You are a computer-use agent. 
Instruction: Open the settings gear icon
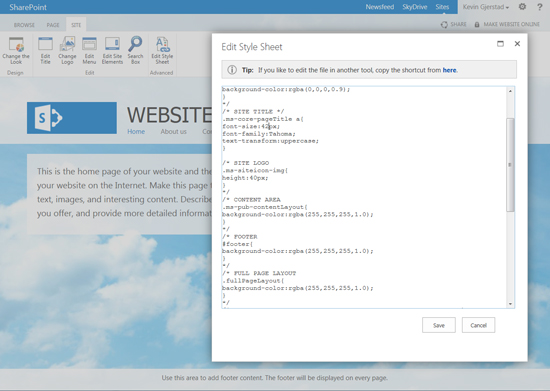pos(522,7)
